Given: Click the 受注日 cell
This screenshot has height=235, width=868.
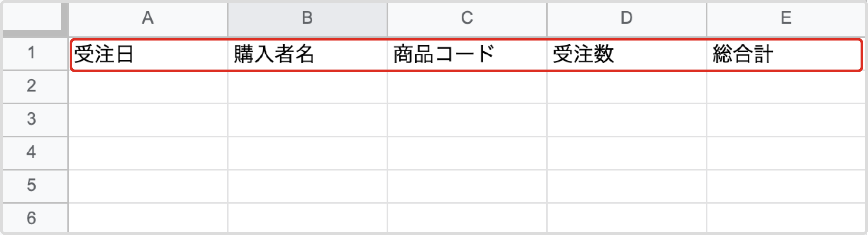Looking at the screenshot, I should click(x=148, y=54).
